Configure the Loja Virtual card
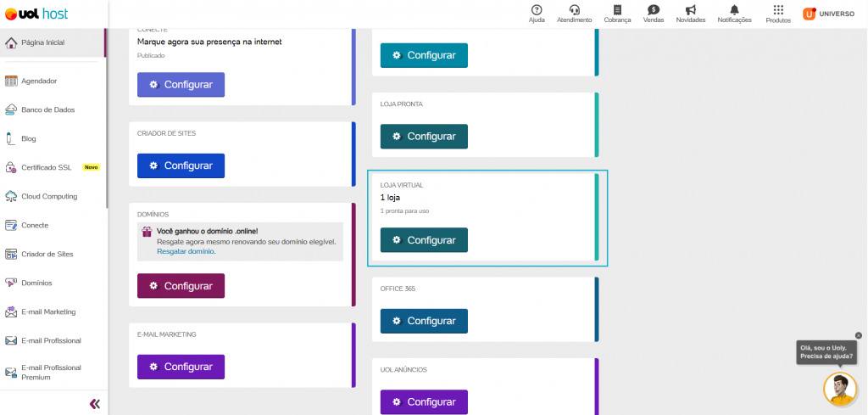868x415 pixels. (424, 240)
